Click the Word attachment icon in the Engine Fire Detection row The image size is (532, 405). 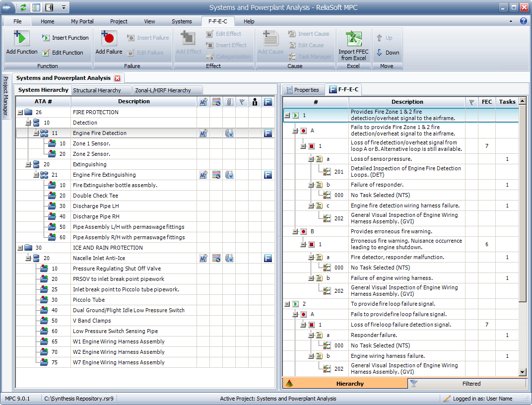coord(229,134)
